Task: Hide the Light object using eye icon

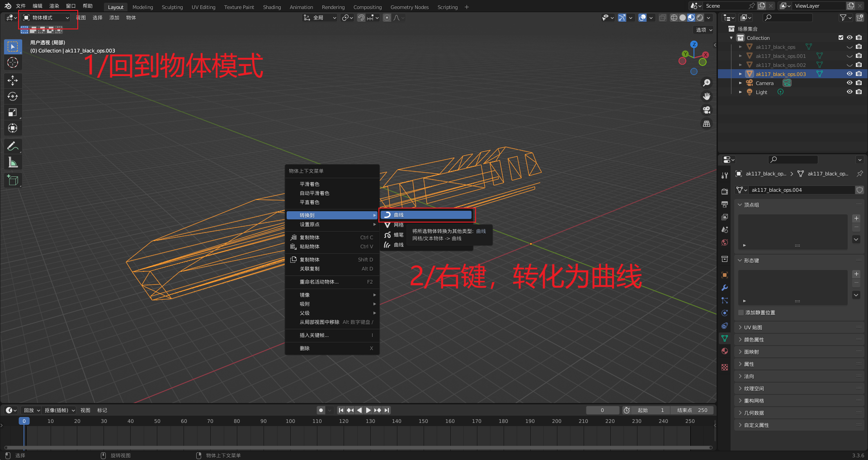Action: [x=849, y=92]
